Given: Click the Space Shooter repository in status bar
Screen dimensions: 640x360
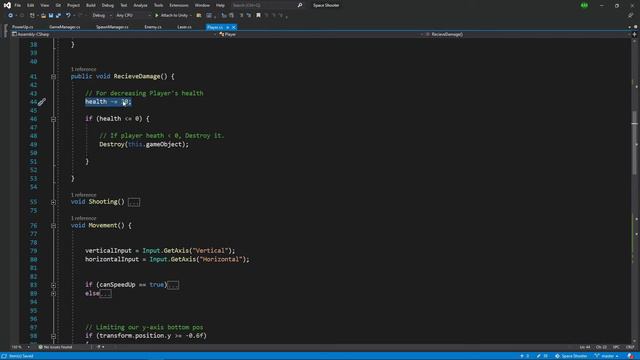Looking at the screenshot, I should click(571, 356).
